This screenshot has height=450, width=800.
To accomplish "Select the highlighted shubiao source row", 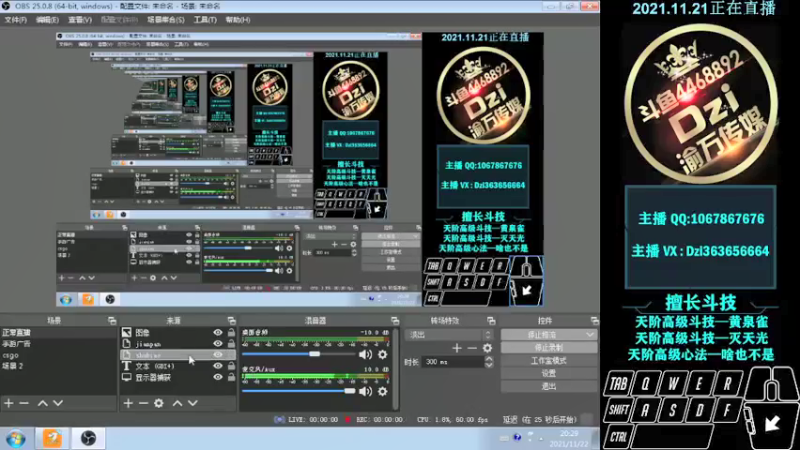I will click(178, 355).
